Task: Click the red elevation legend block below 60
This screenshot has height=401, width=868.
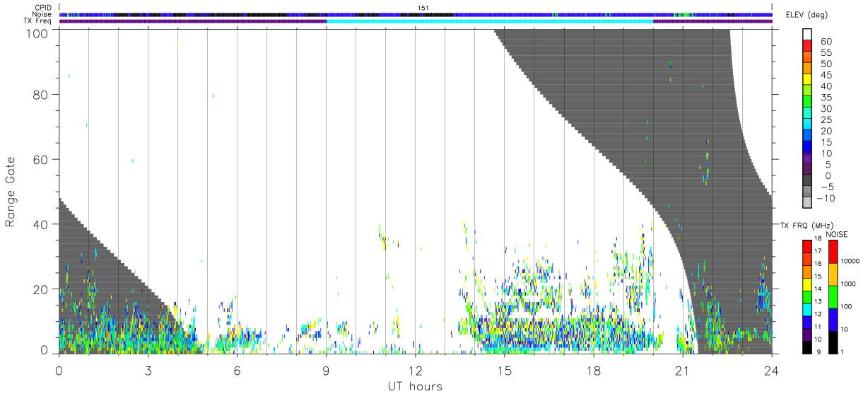Action: tap(808, 47)
